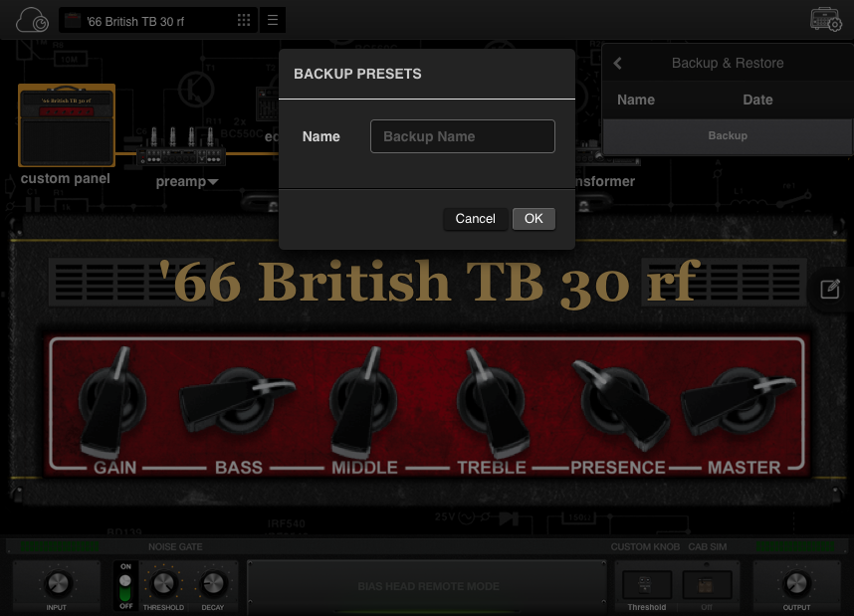Select the preamp tubes module icon
The width and height of the screenshot is (854, 616).
point(181,149)
